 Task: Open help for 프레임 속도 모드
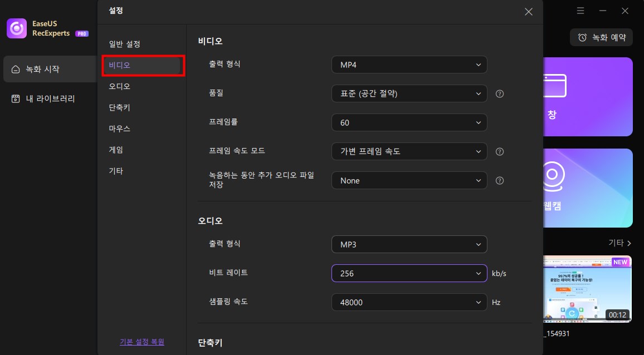click(x=500, y=151)
